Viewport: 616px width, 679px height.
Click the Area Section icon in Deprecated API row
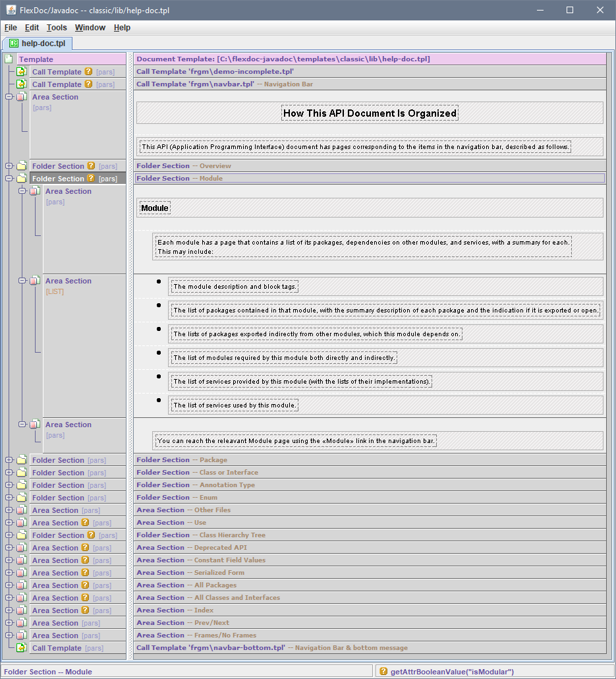click(x=21, y=548)
